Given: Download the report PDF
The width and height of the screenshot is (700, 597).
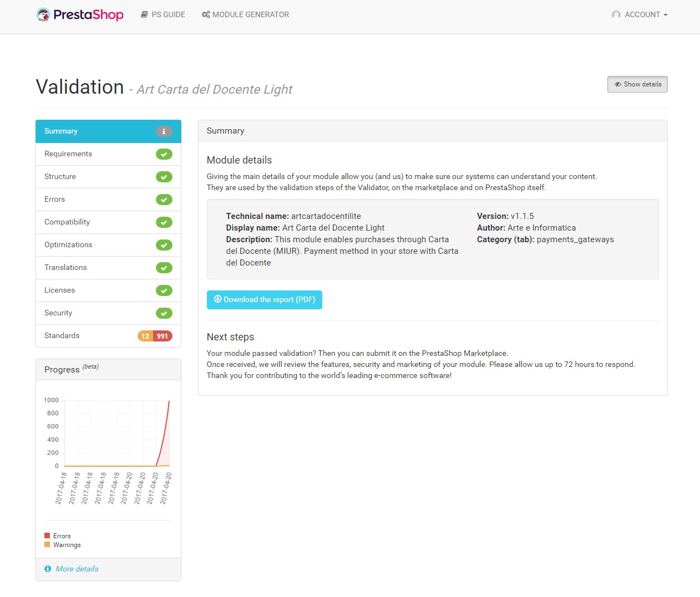Looking at the screenshot, I should click(x=265, y=300).
